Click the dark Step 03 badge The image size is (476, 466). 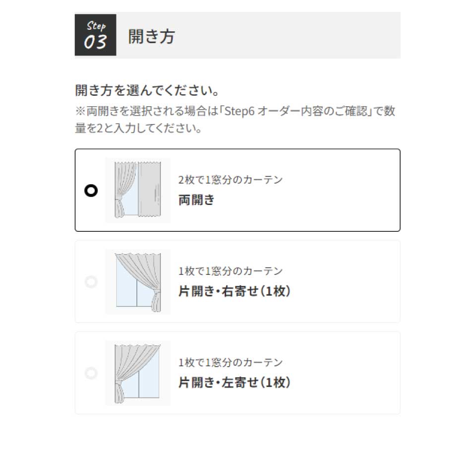pos(95,35)
